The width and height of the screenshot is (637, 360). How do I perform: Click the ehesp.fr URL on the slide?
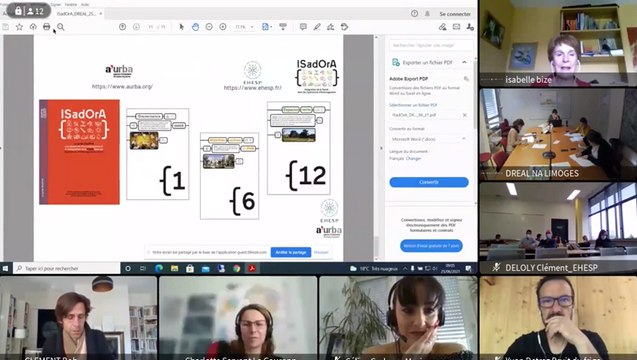[x=252, y=87]
